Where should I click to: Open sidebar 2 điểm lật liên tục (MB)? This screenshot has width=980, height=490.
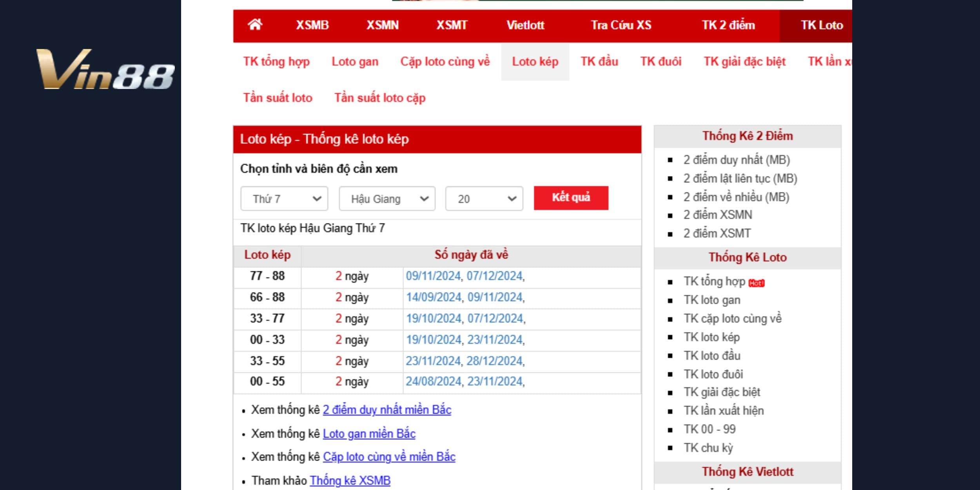740,179
